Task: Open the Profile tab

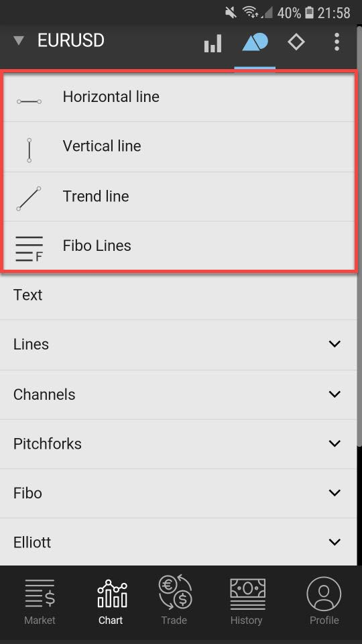Action: 324,602
